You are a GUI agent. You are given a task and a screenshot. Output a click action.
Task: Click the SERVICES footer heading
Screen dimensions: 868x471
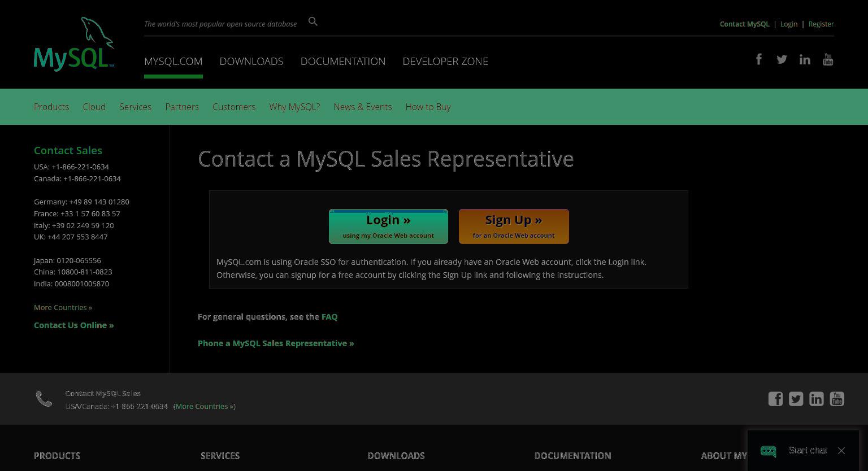point(220,456)
